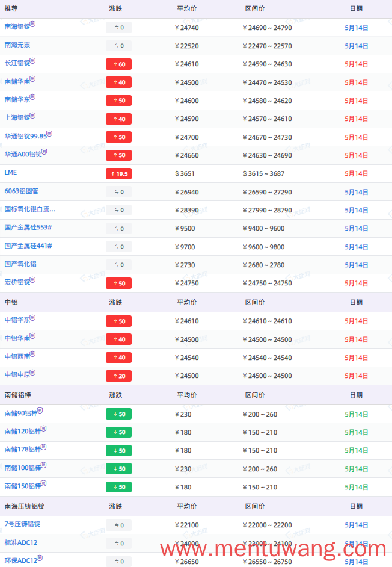Screen dimensions: 392x567
Task: Open the 国产金属硅553# link
Action: coord(28,227)
